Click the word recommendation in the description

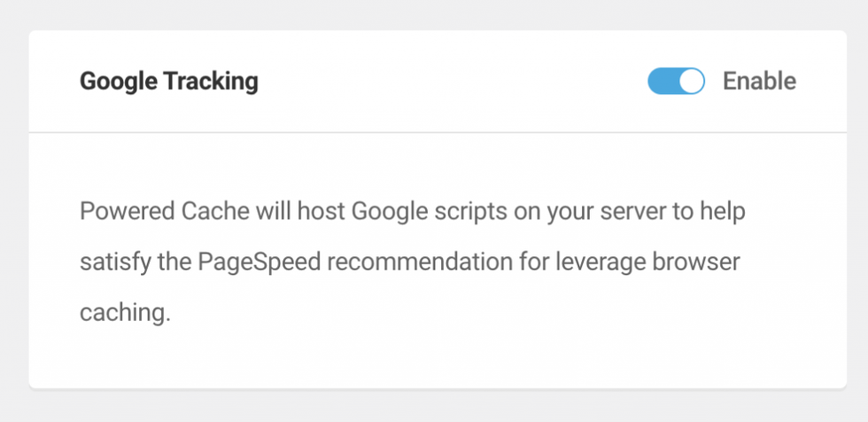point(420,262)
